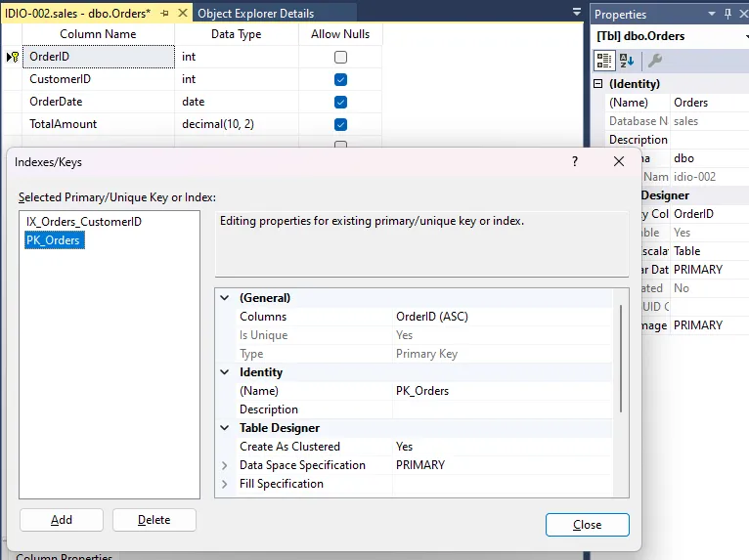Click the pin icon on the dbo.Orders tab
The height and width of the screenshot is (560, 749).
pos(164,14)
